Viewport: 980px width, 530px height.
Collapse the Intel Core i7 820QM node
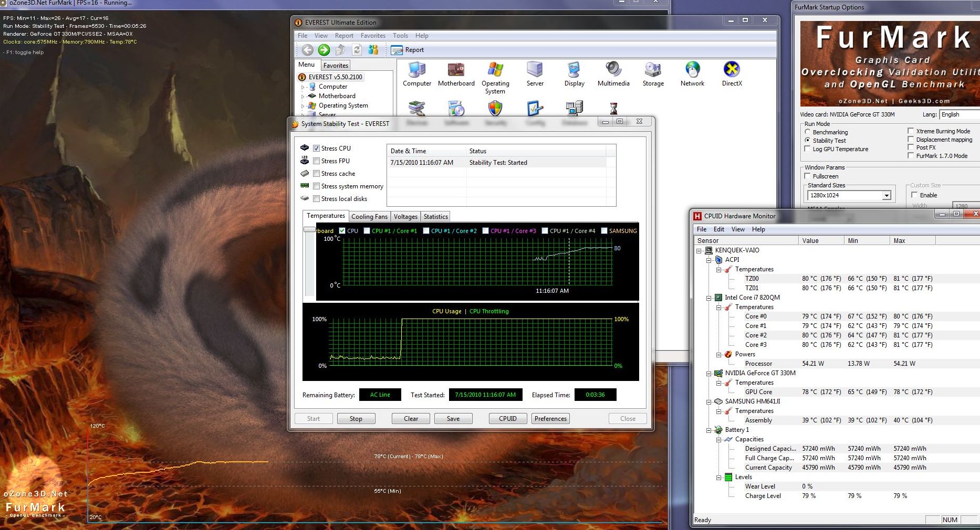pyautogui.click(x=709, y=298)
